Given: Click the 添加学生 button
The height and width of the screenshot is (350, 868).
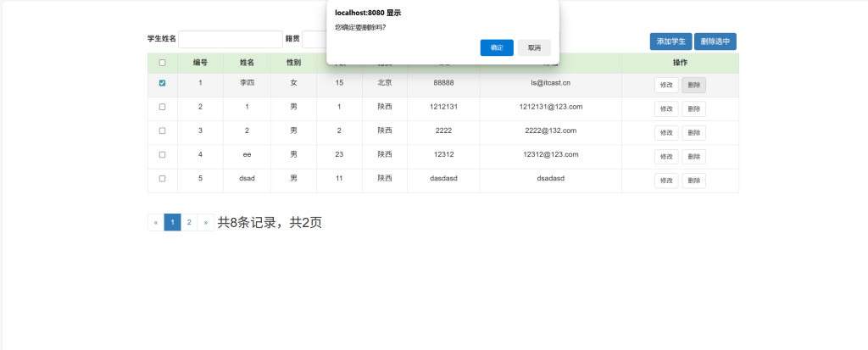Looking at the screenshot, I should coord(671,42).
